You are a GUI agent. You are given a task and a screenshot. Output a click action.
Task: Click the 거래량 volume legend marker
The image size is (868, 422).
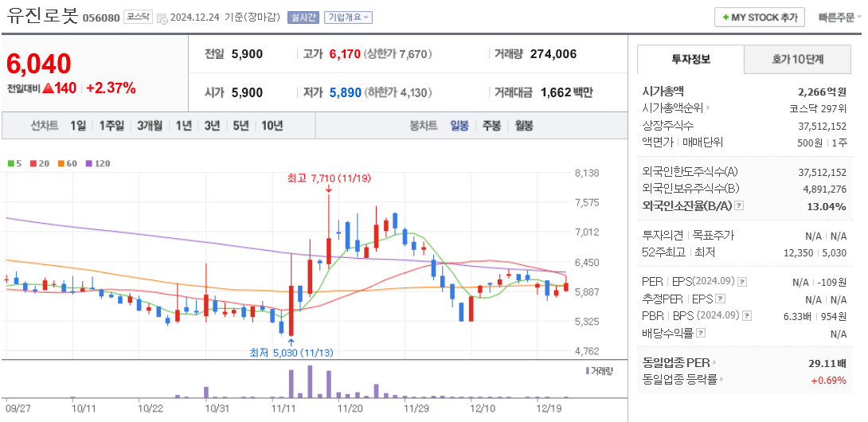pyautogui.click(x=588, y=370)
